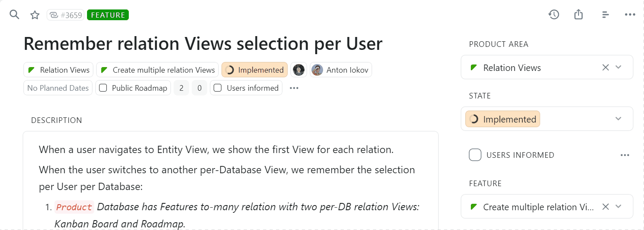This screenshot has height=230, width=644.
Task: Open the activity history clock icon
Action: pyautogui.click(x=554, y=15)
